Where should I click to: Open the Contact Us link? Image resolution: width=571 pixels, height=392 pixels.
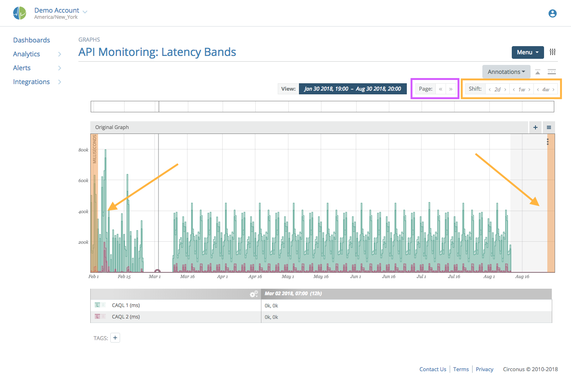point(433,369)
